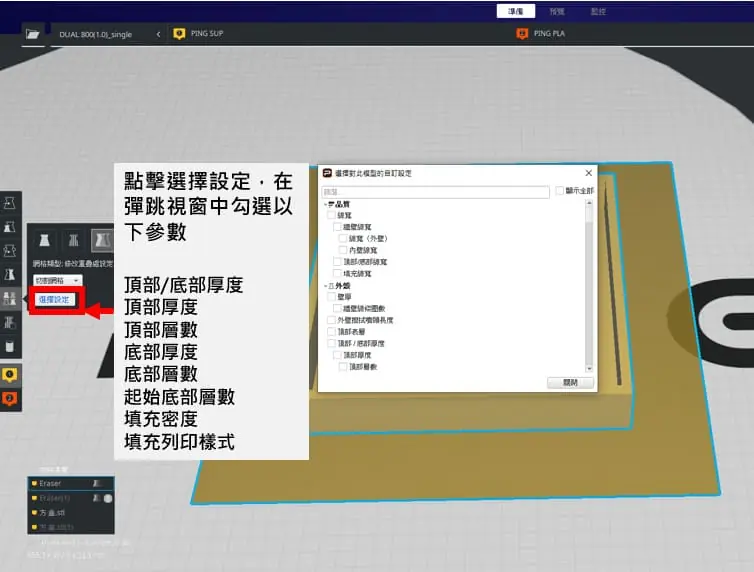Collapse the 外觀 category
This screenshot has height=572, width=754.
pyautogui.click(x=326, y=286)
